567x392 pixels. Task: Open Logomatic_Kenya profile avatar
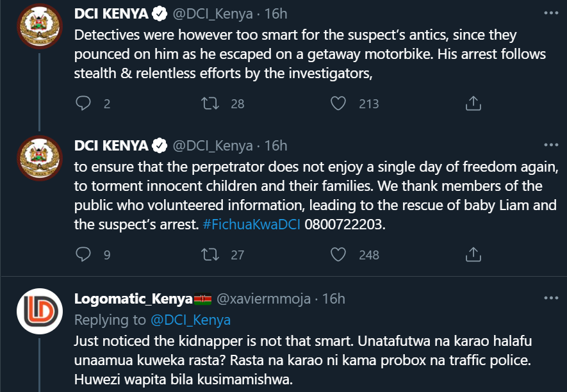(x=40, y=311)
